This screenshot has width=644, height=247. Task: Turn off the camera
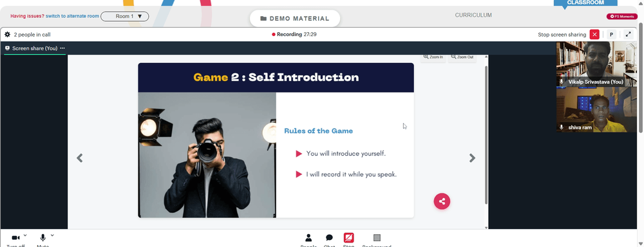click(x=15, y=239)
